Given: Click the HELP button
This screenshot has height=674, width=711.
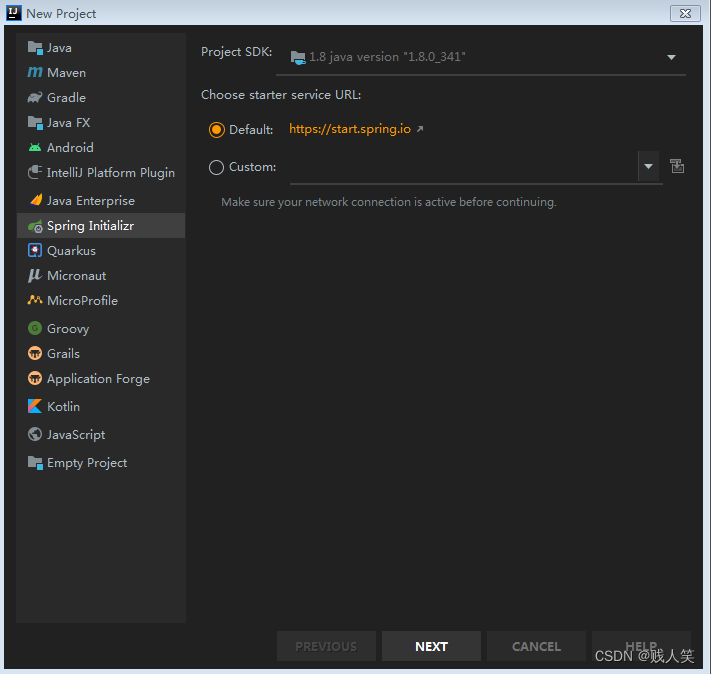Looking at the screenshot, I should [x=641, y=646].
